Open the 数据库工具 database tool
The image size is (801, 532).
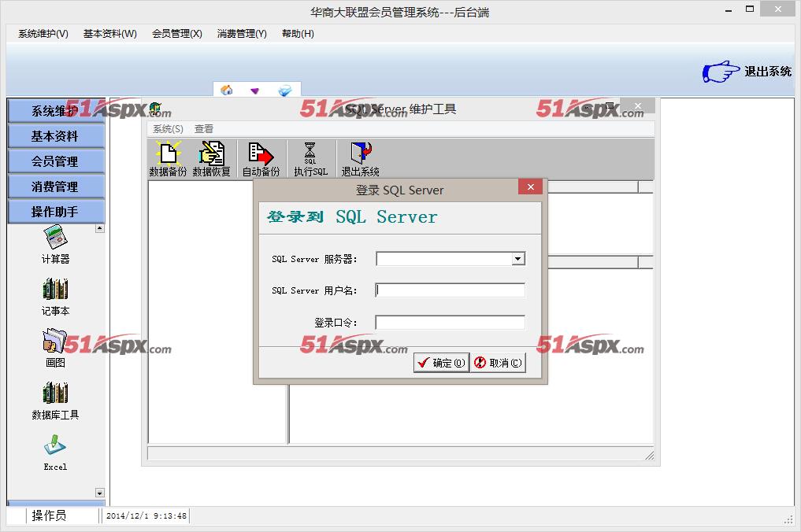(x=55, y=401)
